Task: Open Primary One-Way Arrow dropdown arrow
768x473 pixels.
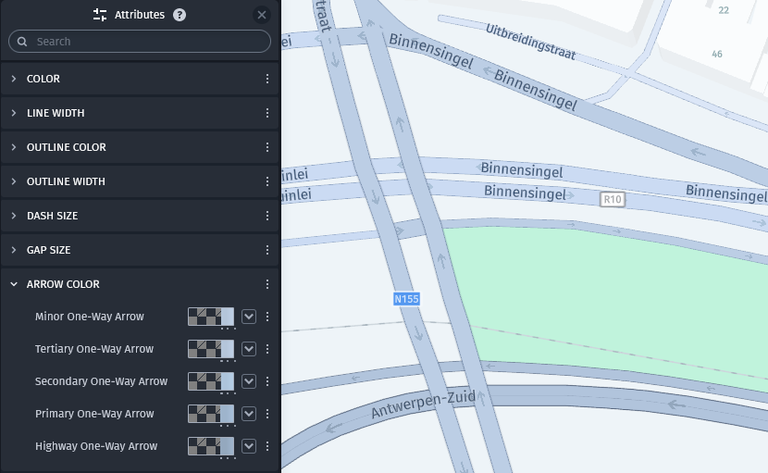Action: point(249,414)
